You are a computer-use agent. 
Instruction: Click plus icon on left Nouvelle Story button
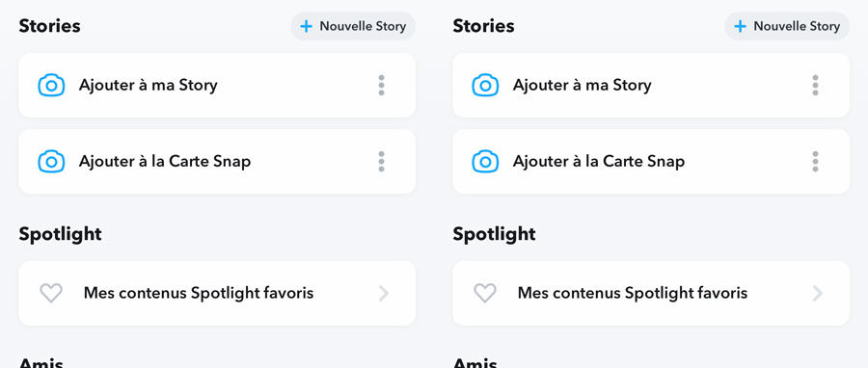[x=306, y=26]
